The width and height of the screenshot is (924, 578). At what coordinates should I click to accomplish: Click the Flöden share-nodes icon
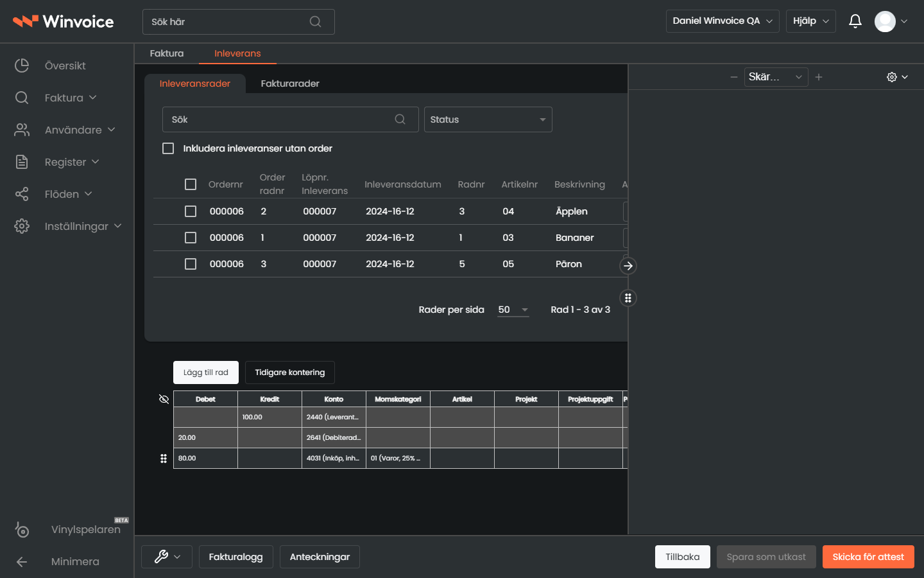point(22,194)
